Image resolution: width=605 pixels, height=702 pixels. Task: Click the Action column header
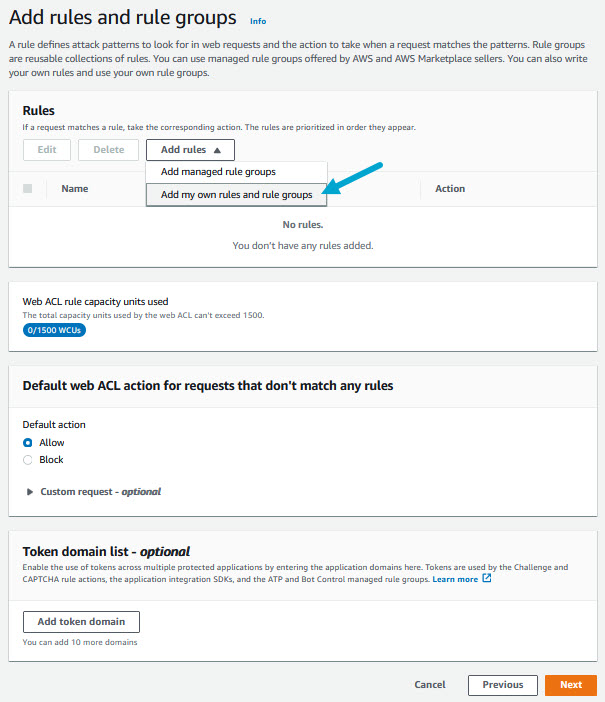[450, 188]
